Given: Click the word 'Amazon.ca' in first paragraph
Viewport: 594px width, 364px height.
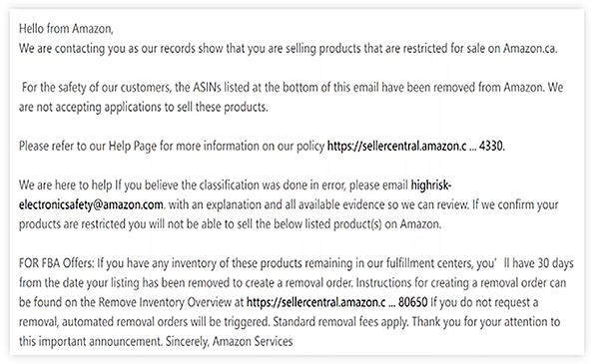Looking at the screenshot, I should (x=529, y=49).
